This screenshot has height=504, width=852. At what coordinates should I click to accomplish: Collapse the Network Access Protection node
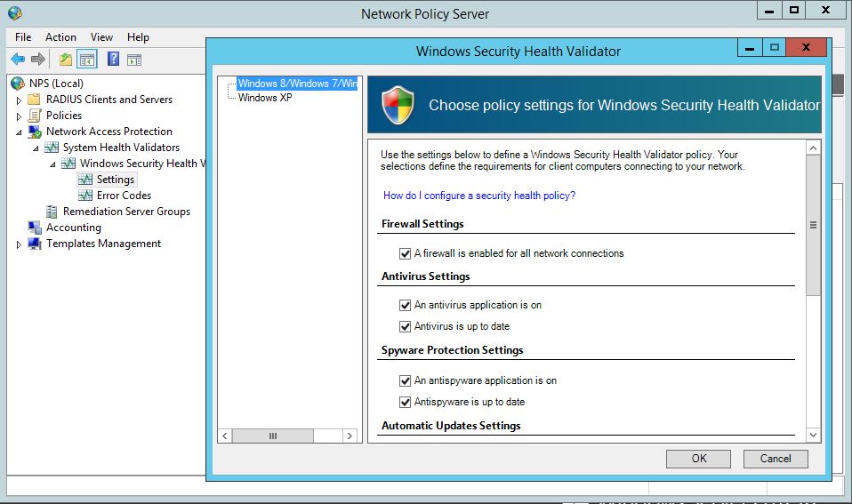tap(19, 132)
